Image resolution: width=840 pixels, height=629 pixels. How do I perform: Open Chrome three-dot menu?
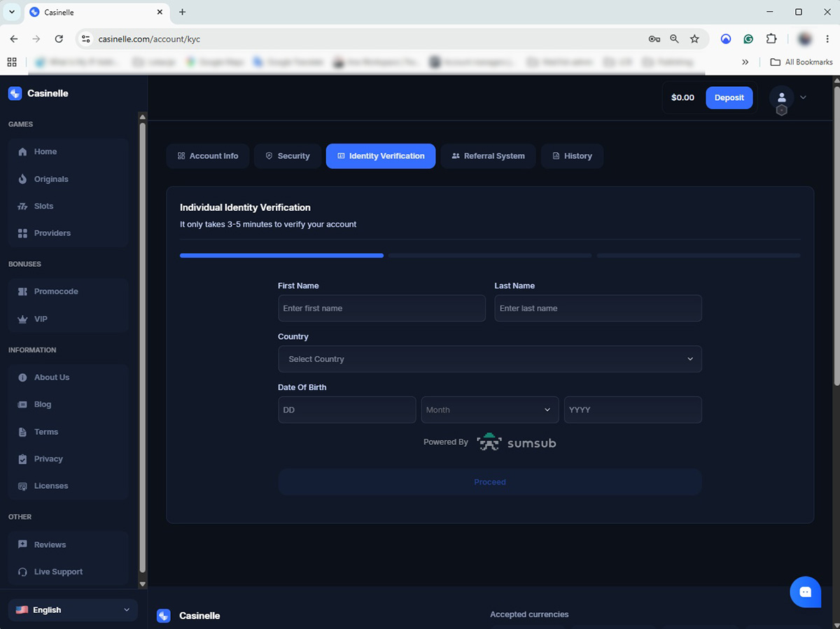[x=827, y=39]
